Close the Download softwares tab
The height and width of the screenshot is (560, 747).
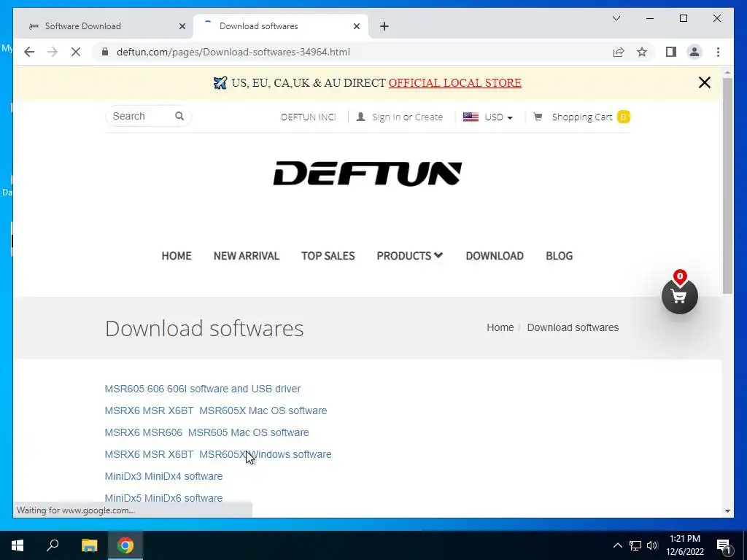(356, 26)
